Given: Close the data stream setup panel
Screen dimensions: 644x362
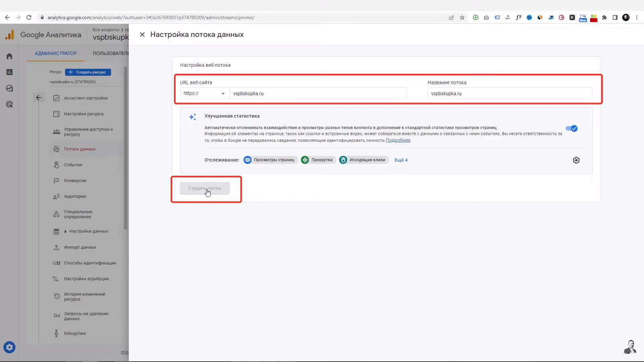Looking at the screenshot, I should tap(142, 35).
